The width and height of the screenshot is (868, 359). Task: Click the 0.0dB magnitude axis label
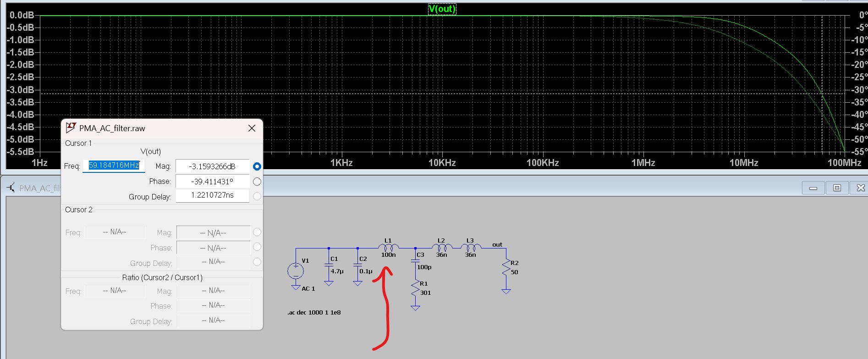pyautogui.click(x=22, y=15)
